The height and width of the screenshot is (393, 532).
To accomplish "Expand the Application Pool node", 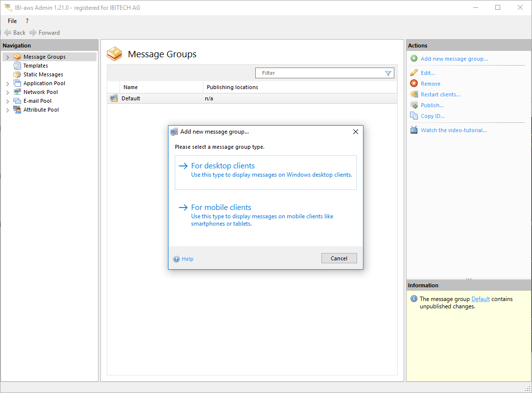I will tap(7, 84).
